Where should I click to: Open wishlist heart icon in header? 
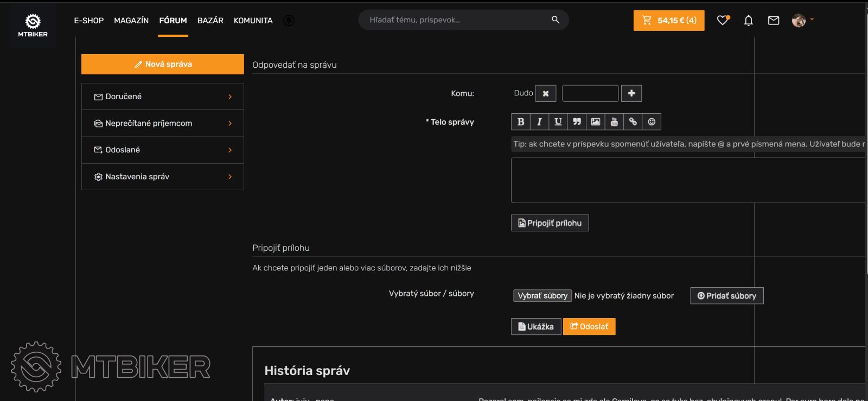click(x=723, y=21)
